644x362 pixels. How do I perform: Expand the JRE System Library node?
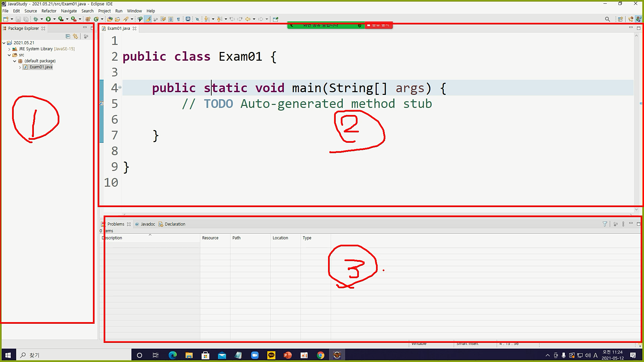(9, 49)
